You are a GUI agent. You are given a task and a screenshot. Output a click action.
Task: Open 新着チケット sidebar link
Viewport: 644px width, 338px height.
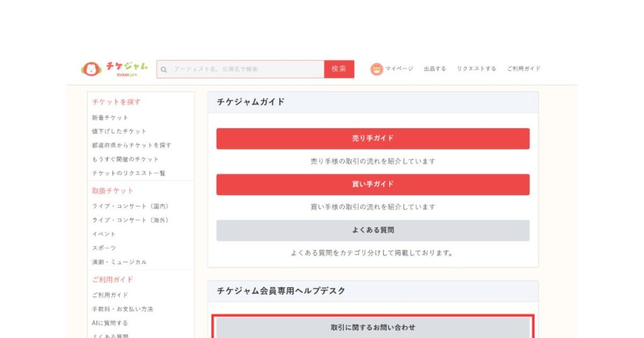click(110, 117)
